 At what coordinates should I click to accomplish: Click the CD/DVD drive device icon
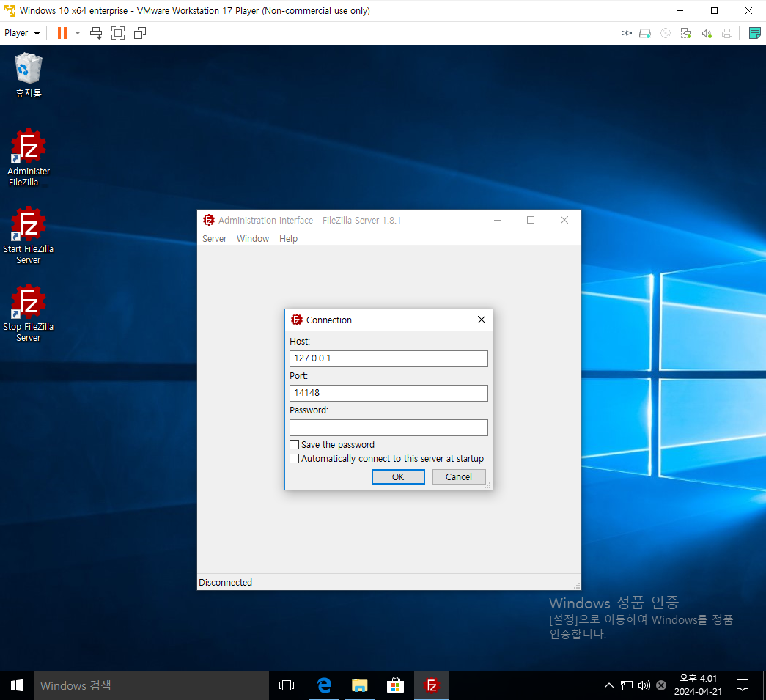666,33
